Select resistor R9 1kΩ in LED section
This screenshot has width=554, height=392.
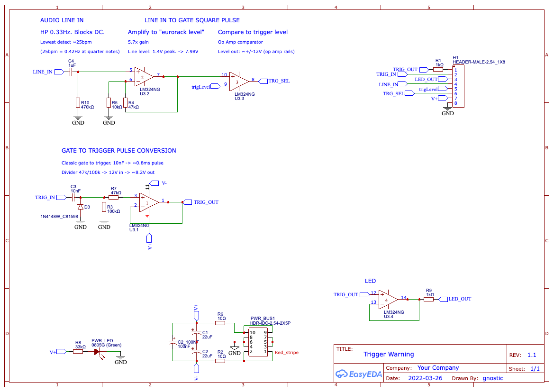tap(428, 300)
